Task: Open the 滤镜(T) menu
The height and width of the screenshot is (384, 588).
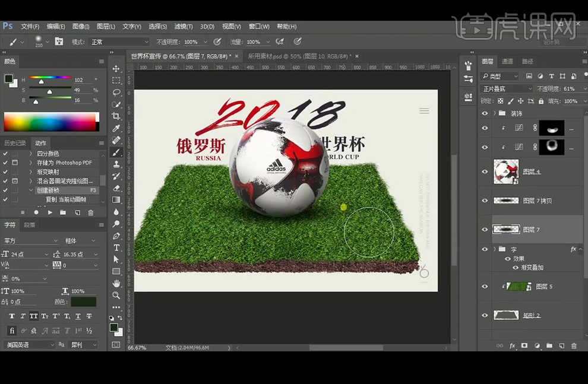Action: 184,27
